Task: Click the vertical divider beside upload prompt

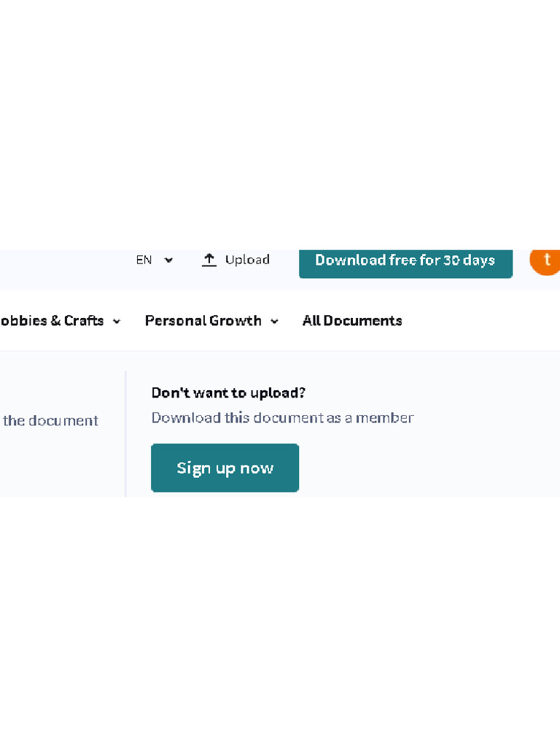Action: 125,433
